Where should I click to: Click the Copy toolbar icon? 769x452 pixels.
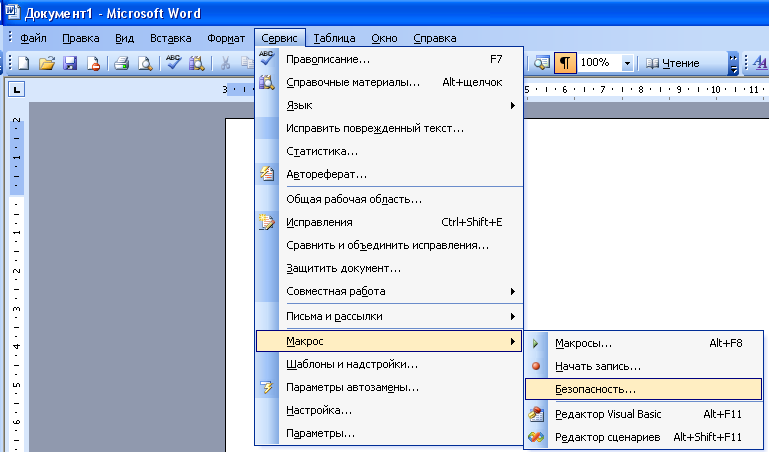(247, 63)
